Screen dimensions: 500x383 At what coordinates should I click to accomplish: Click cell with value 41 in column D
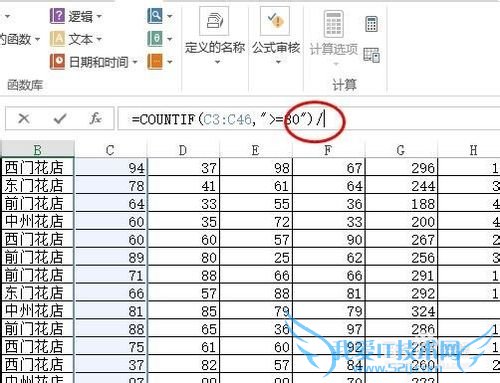pyautogui.click(x=183, y=185)
